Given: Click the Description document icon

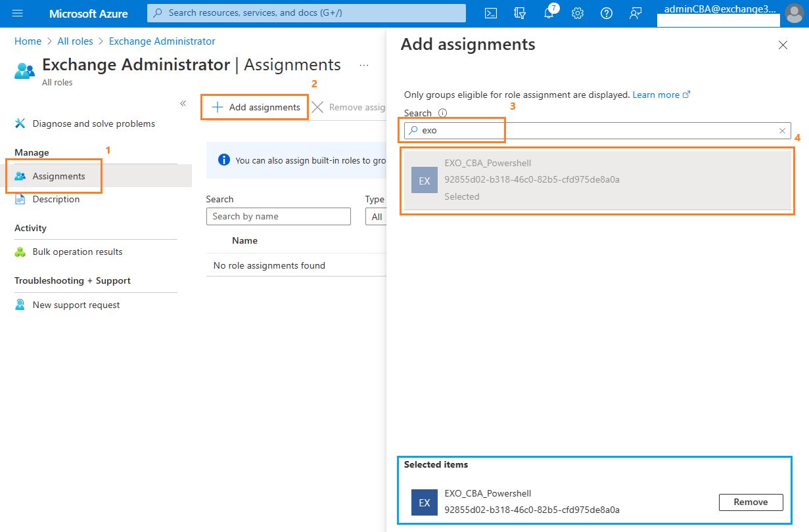Looking at the screenshot, I should pyautogui.click(x=20, y=199).
